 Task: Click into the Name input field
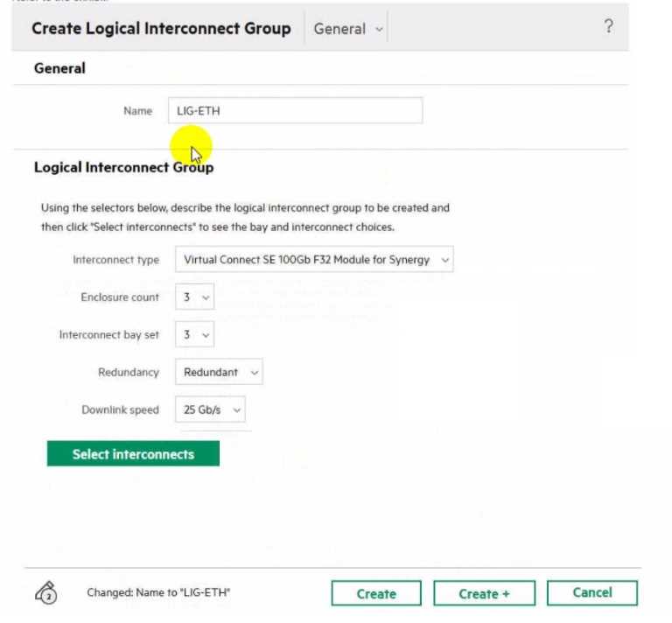coord(294,111)
